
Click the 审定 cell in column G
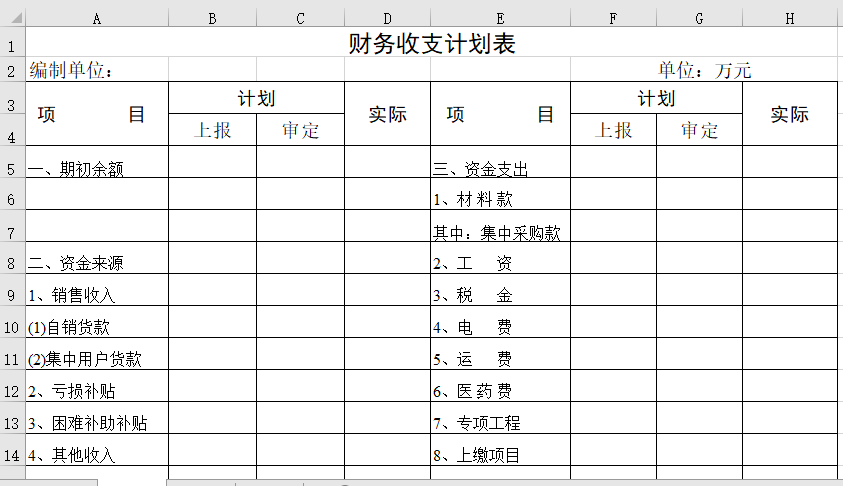[699, 130]
